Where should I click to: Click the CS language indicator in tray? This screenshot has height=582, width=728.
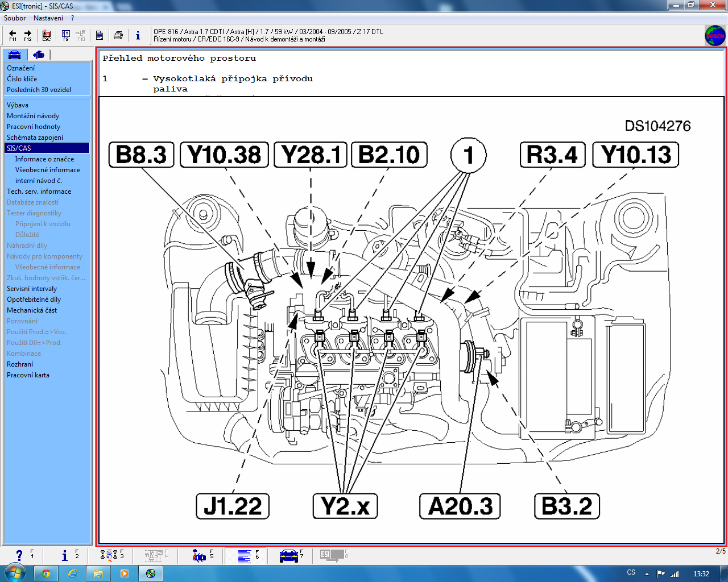[631, 573]
